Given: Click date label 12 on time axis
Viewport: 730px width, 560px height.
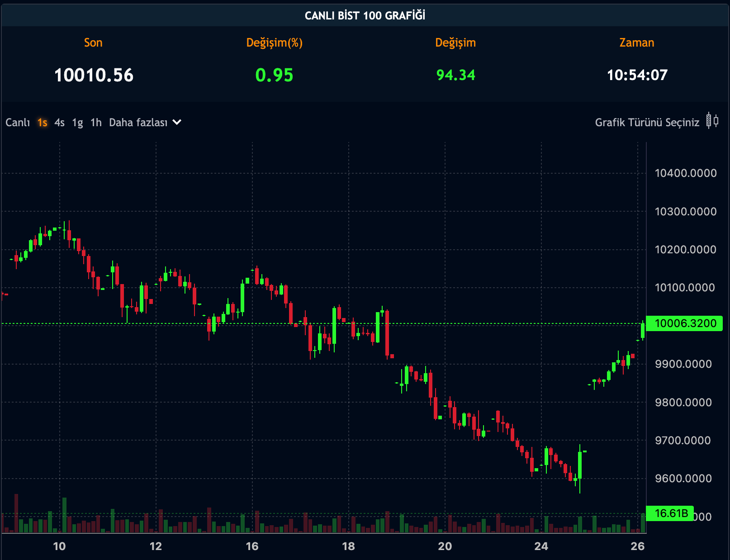Looking at the screenshot, I should [x=156, y=546].
